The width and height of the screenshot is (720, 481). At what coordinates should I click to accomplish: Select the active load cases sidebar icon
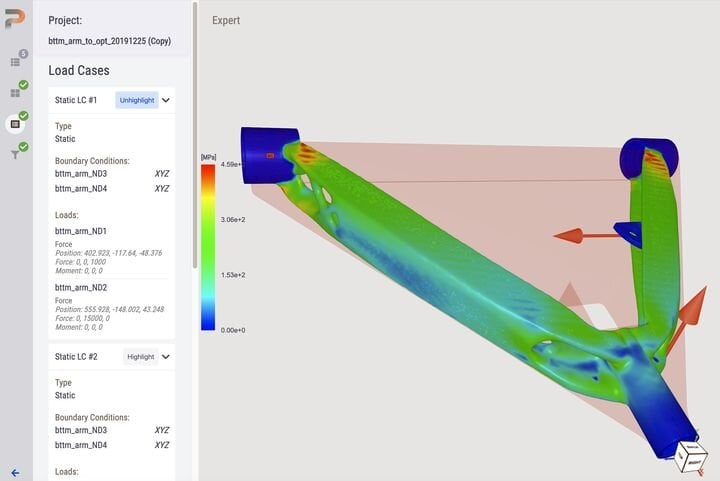coord(16,124)
